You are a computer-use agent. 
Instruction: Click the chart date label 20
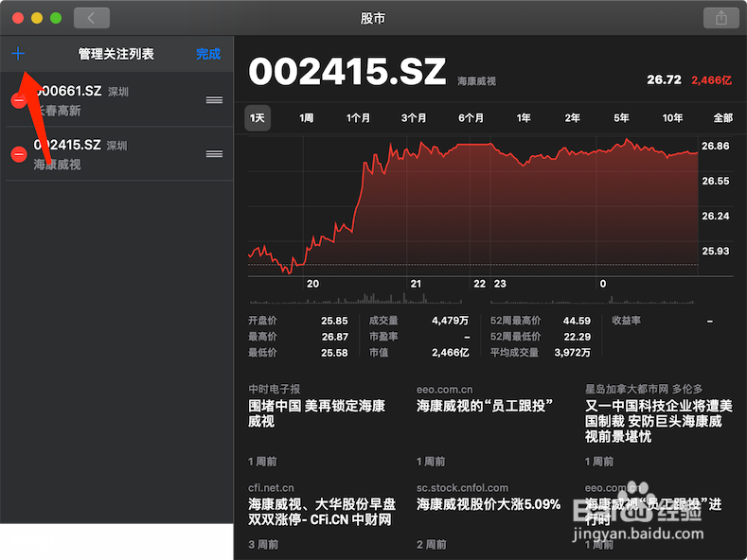coord(312,284)
